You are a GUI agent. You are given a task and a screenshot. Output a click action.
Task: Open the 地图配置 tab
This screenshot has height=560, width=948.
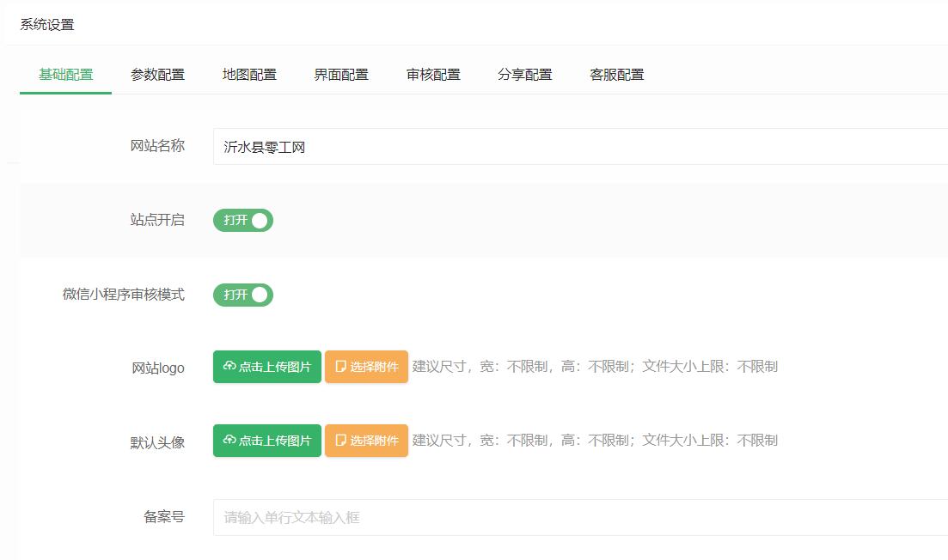(250, 75)
